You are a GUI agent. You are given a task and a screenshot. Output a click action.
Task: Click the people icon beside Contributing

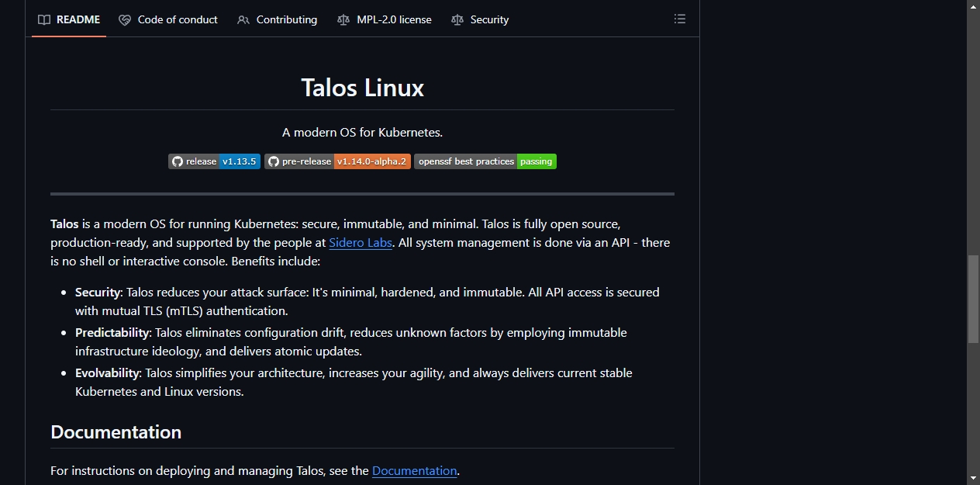pyautogui.click(x=243, y=19)
